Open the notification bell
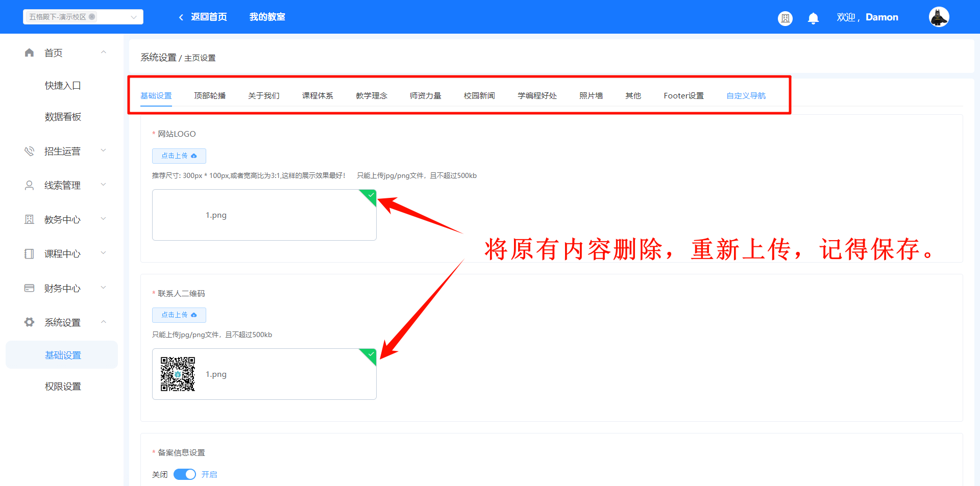This screenshot has height=486, width=980. pyautogui.click(x=813, y=18)
